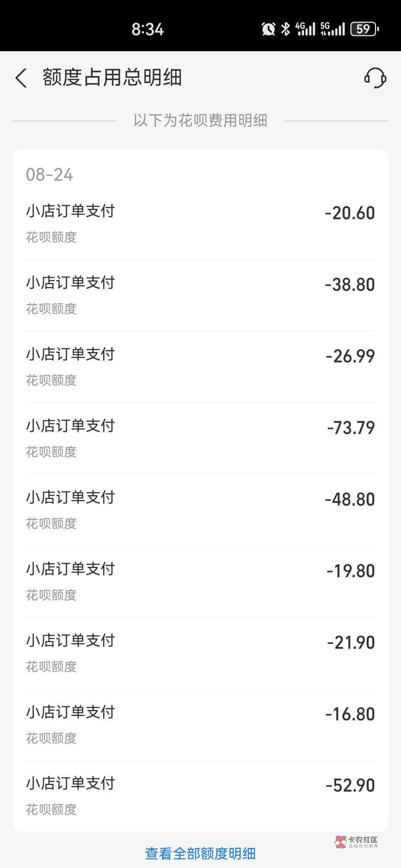This screenshot has width=401, height=868.
Task: Open the -21.90 order entry
Action: pos(200,653)
